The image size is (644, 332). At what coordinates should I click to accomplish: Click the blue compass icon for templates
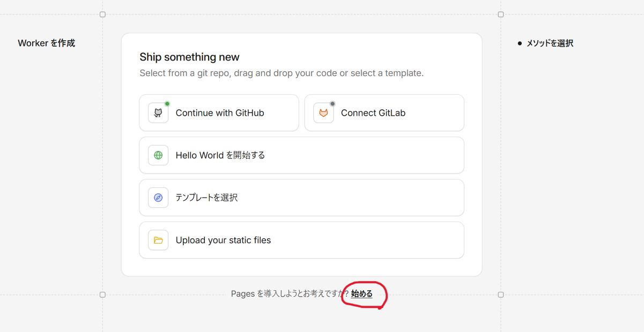click(x=158, y=197)
